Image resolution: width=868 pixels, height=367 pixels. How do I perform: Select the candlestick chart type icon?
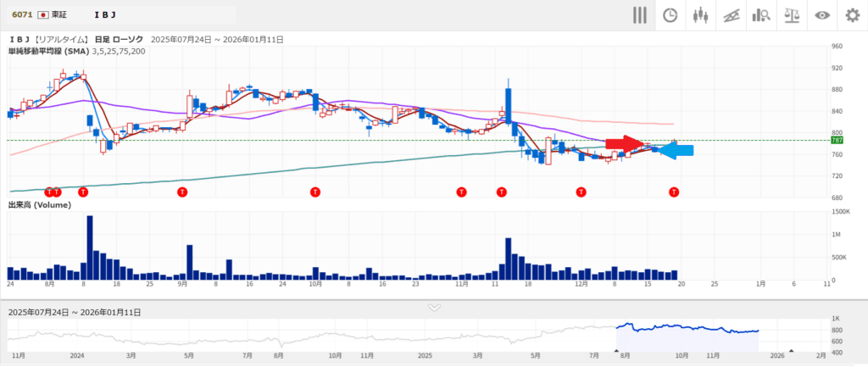pos(700,15)
